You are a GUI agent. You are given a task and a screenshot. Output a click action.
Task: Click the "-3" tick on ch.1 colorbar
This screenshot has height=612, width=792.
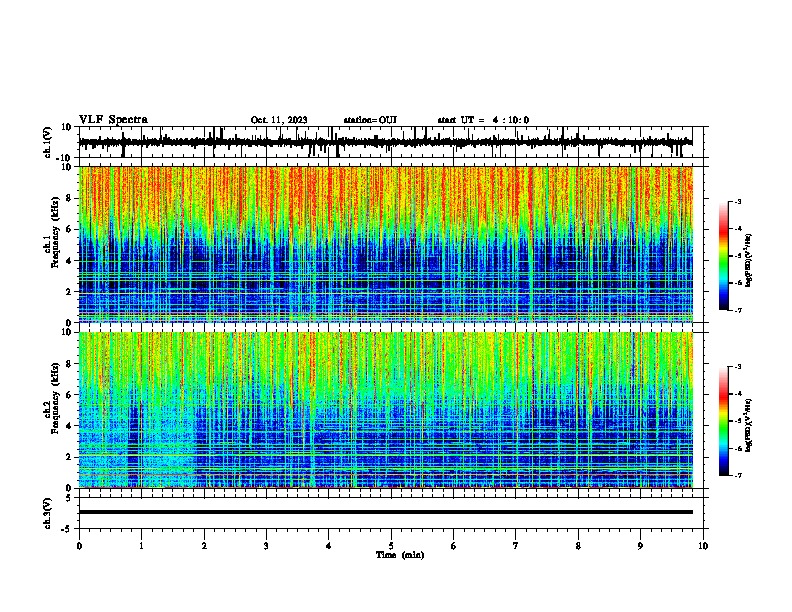pos(737,201)
